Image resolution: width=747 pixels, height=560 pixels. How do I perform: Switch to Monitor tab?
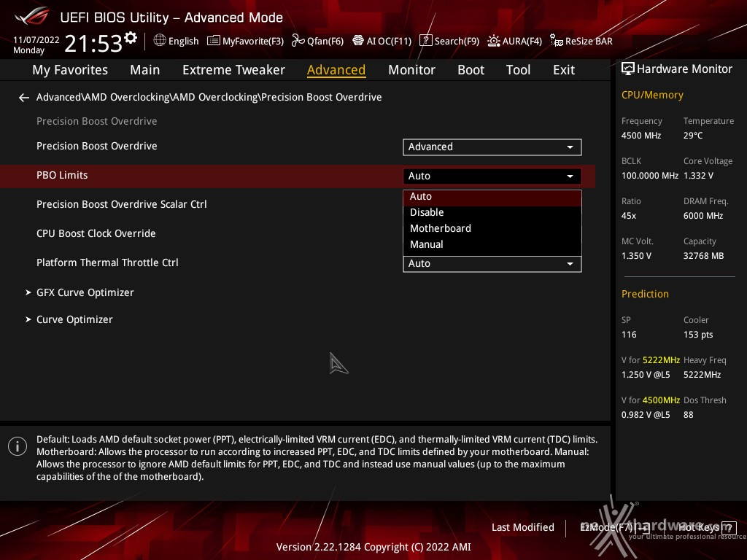(x=411, y=70)
